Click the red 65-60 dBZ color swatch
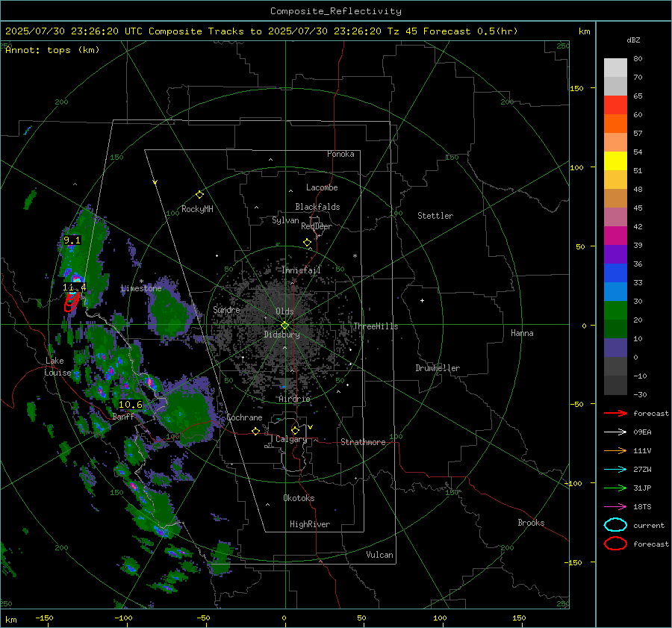Image resolution: width=672 pixels, height=628 pixels. pos(615,105)
